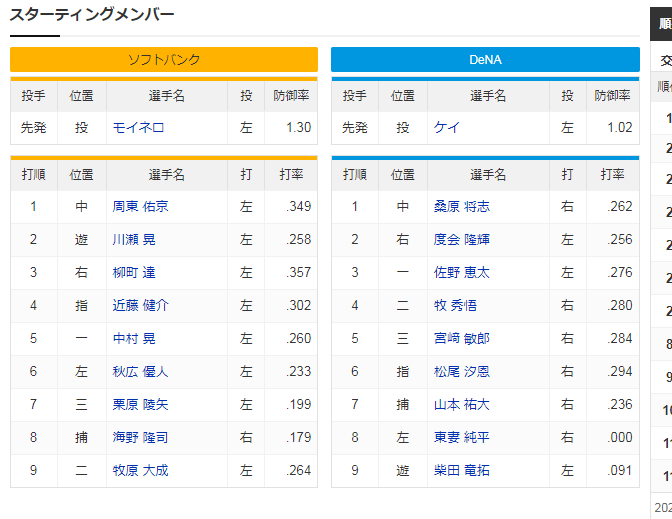Open 度会 隆輝 player profile
This screenshot has width=672, height=519.
point(462,240)
